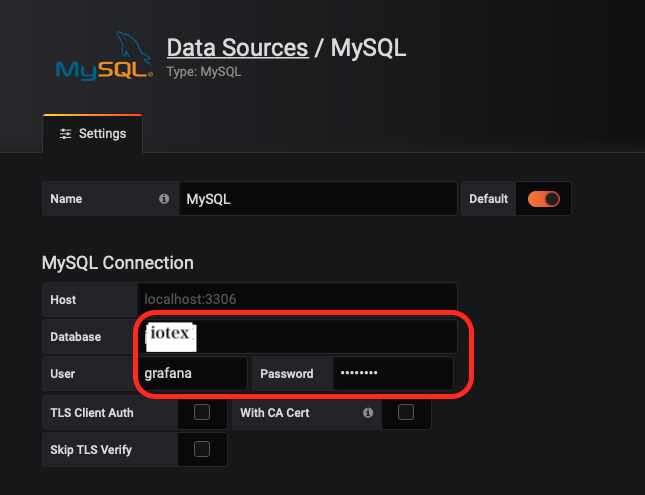Screen dimensions: 645x495
Task: Focus the Host field showing localhost:3306
Action: tap(296, 299)
